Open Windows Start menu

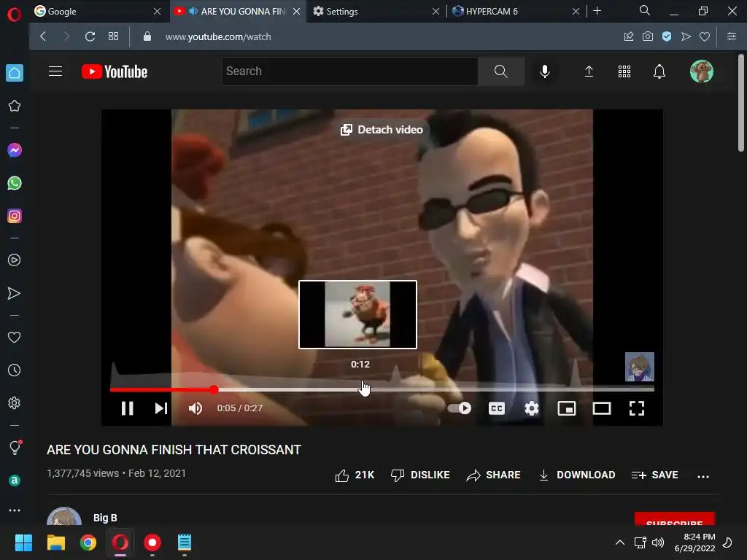[x=23, y=542]
